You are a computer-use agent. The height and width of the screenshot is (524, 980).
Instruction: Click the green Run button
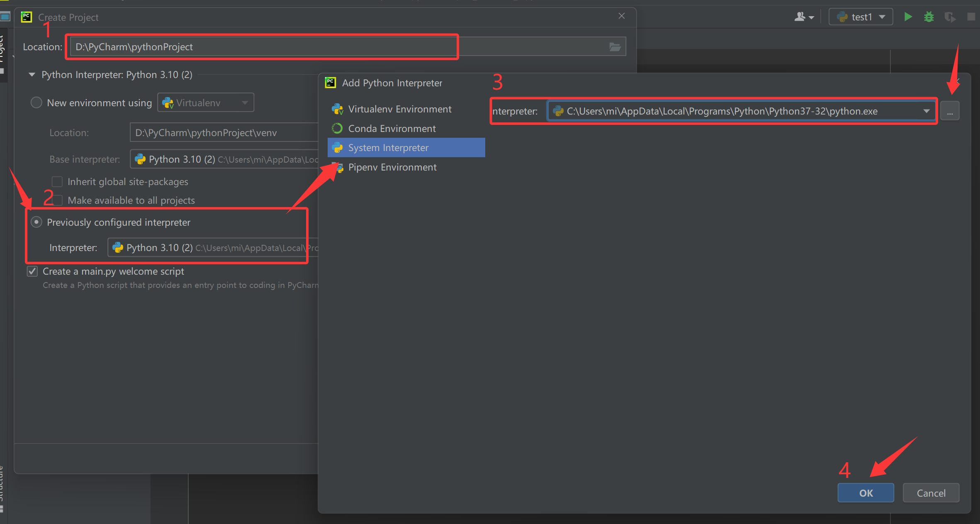click(x=908, y=17)
